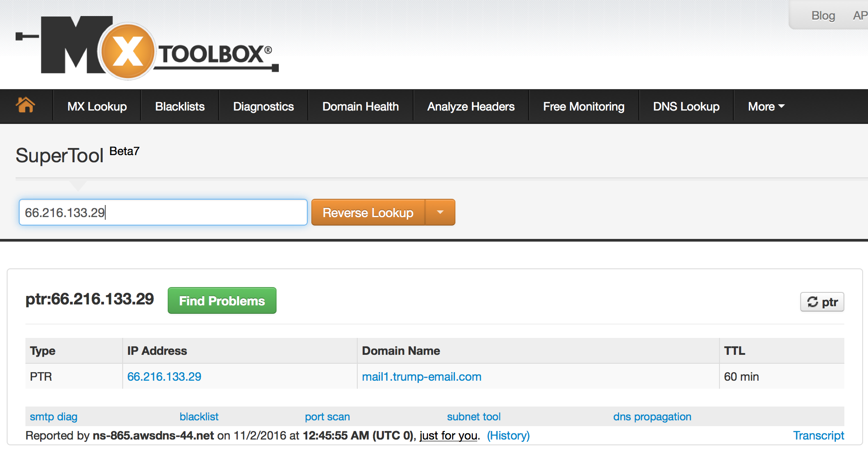Open Domain Health page
This screenshot has height=452, width=868.
click(360, 107)
